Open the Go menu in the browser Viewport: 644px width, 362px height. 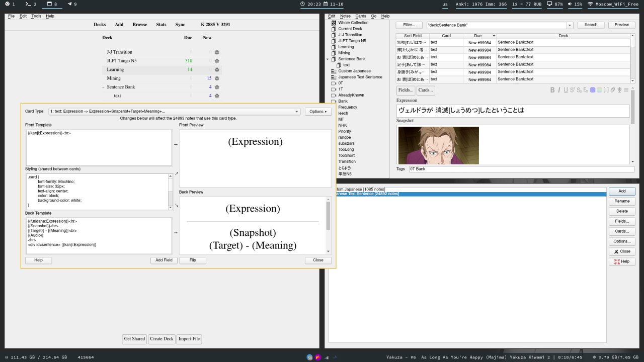pyautogui.click(x=374, y=16)
